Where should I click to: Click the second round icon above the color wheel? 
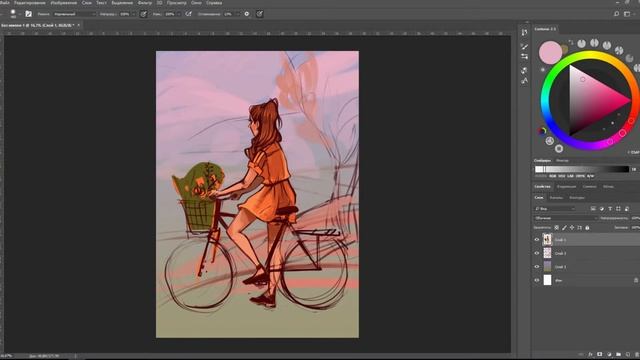pyautogui.click(x=594, y=43)
